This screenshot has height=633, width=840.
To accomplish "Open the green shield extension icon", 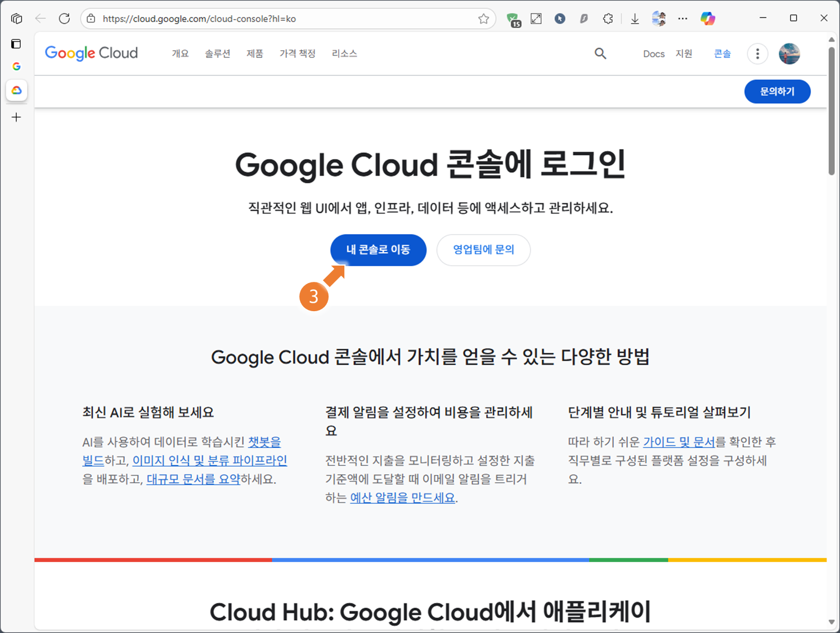I will (x=513, y=20).
